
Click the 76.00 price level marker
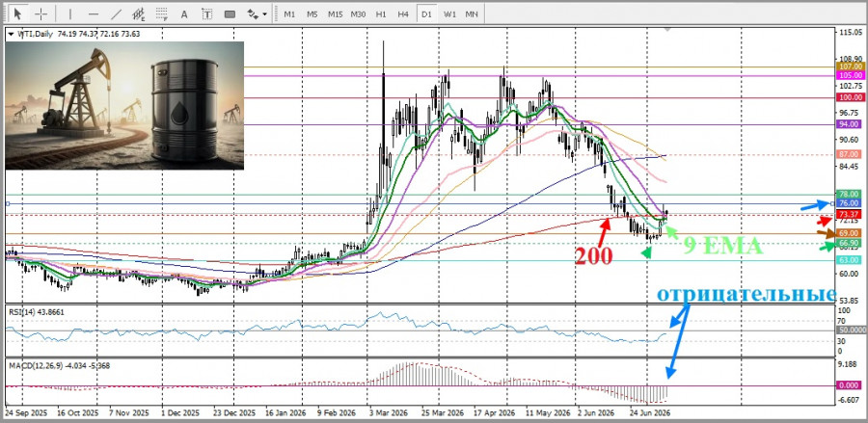pos(848,203)
